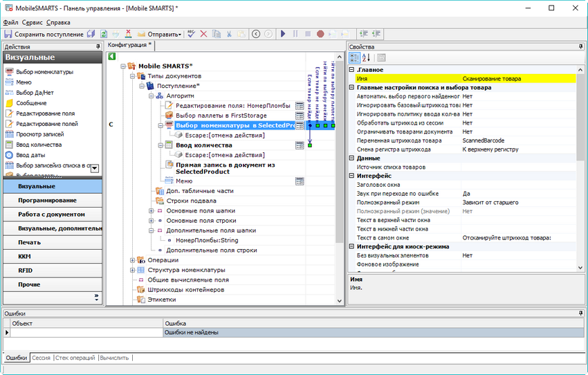Expand Основные поля шапки node
Viewport: 588px width, 375px height.
tap(151, 211)
